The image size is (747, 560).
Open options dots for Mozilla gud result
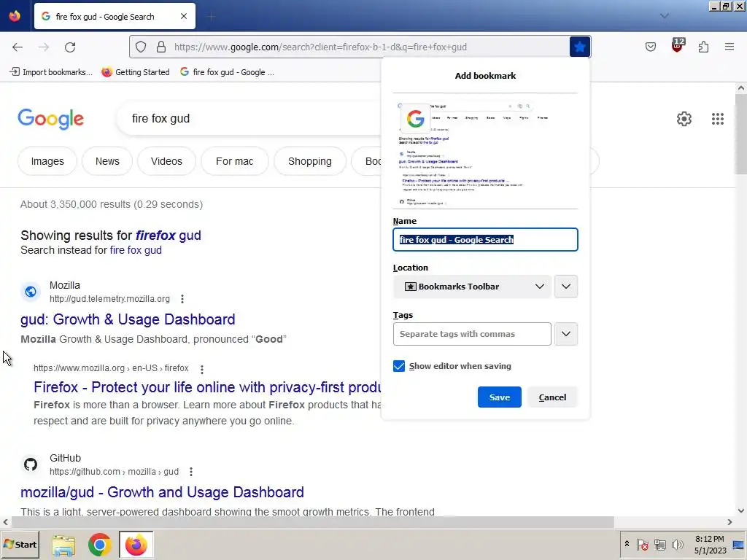coord(182,298)
